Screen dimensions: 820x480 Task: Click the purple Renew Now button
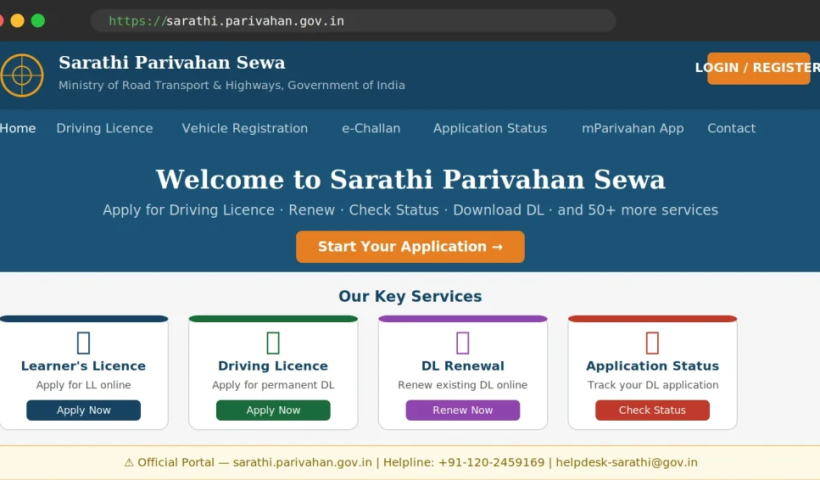463,410
